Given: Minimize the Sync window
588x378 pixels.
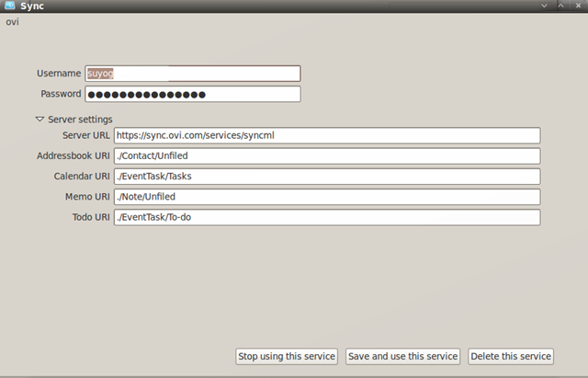Looking at the screenshot, I should click(544, 6).
